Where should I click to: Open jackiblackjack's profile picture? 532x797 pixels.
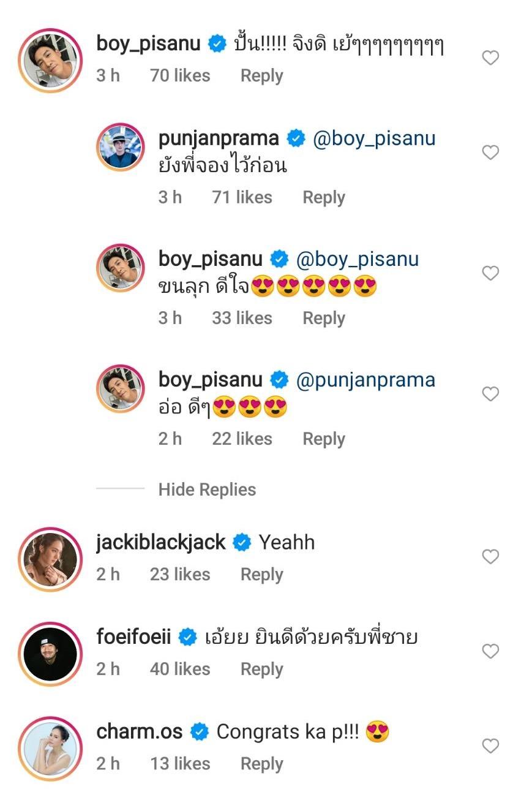point(50,557)
